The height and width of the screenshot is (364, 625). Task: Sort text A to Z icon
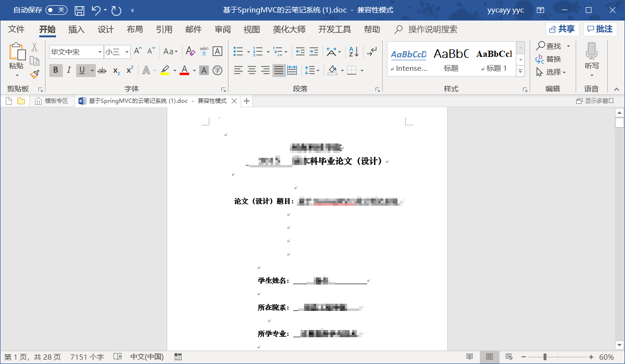[354, 51]
